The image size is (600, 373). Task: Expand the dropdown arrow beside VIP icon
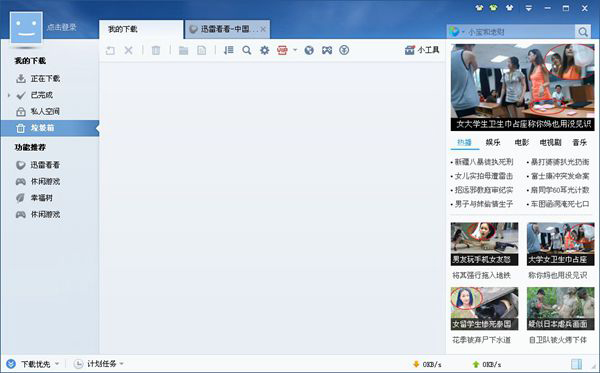pyautogui.click(x=295, y=50)
